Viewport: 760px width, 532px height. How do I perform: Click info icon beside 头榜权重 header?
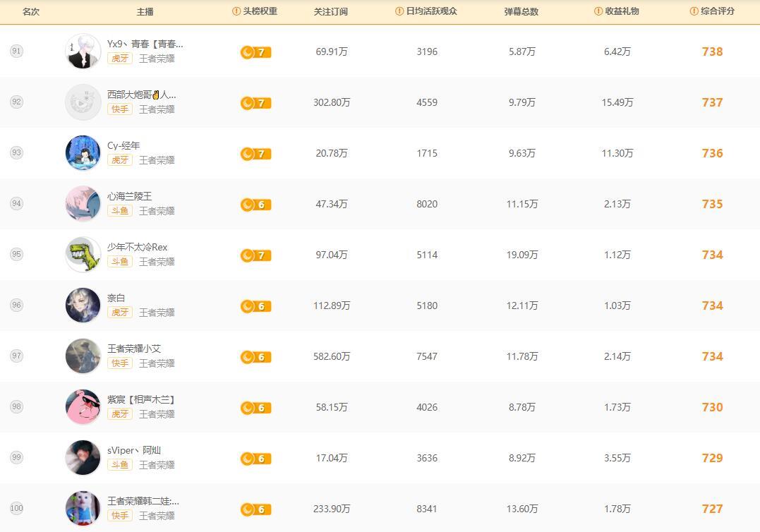(x=236, y=12)
